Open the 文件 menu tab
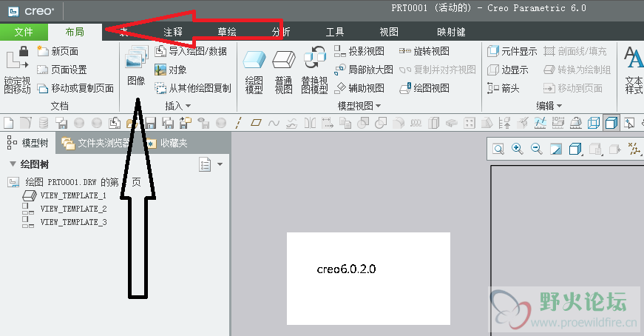644x336 pixels. pyautogui.click(x=24, y=32)
